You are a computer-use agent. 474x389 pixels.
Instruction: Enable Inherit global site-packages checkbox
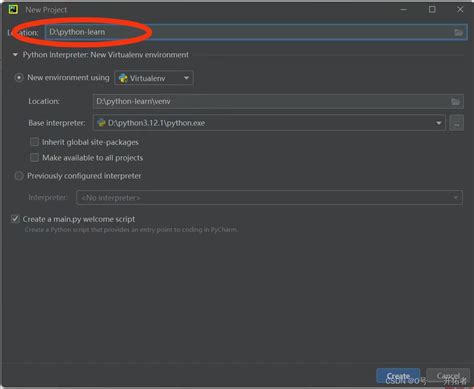coord(34,142)
